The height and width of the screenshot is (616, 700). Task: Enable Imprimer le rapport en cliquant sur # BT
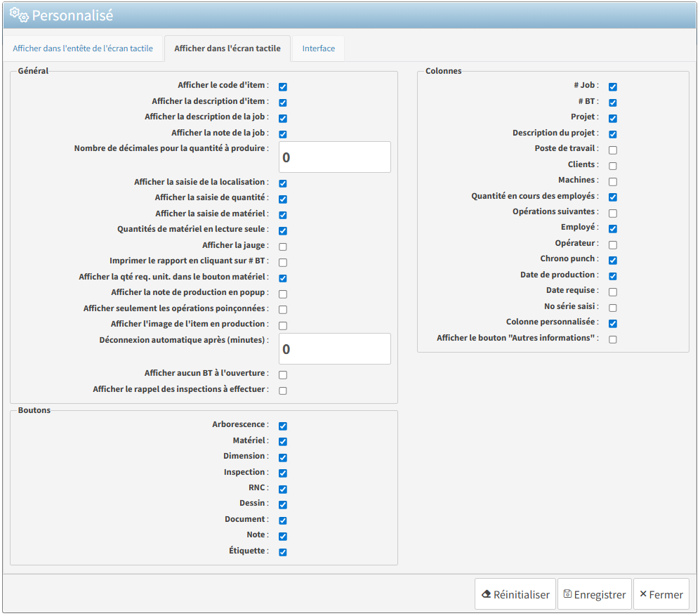click(283, 263)
